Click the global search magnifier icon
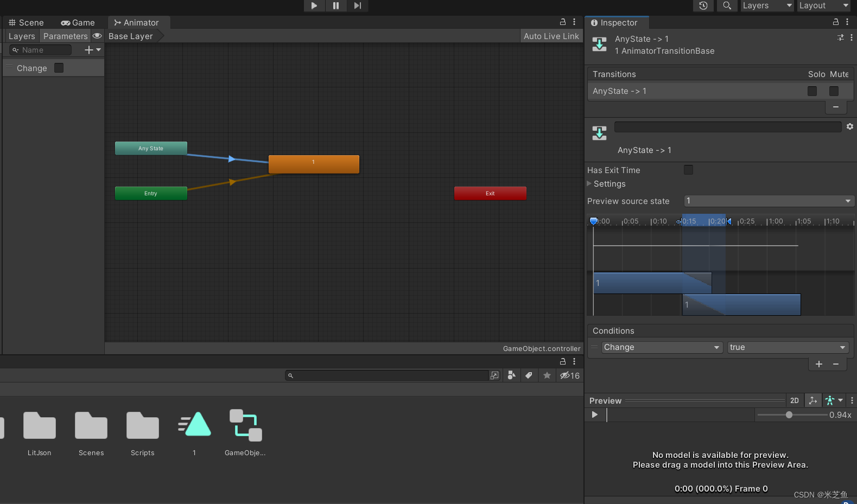The width and height of the screenshot is (857, 504). coord(727,5)
